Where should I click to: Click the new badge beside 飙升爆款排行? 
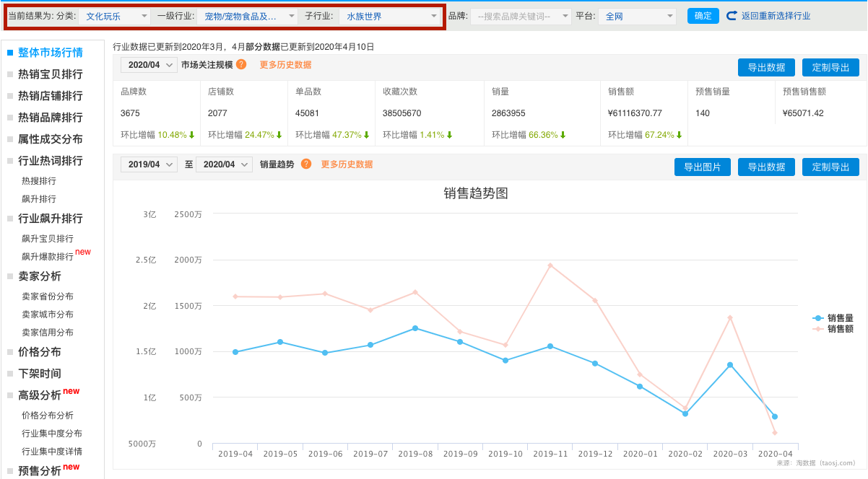(x=83, y=252)
